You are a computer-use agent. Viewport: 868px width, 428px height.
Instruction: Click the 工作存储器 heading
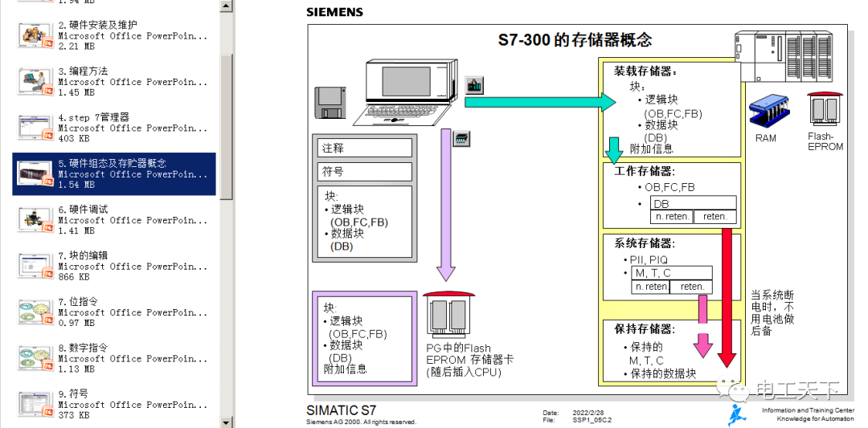click(x=645, y=171)
